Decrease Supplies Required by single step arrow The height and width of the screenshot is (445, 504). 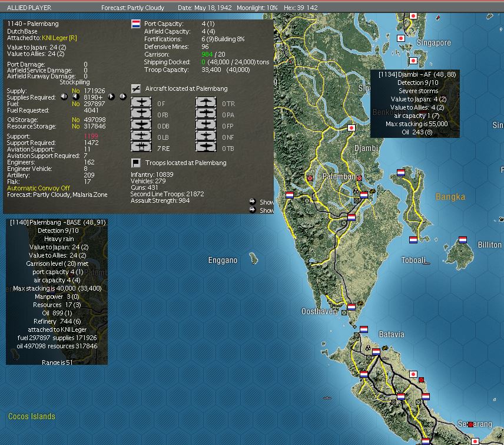[76, 97]
